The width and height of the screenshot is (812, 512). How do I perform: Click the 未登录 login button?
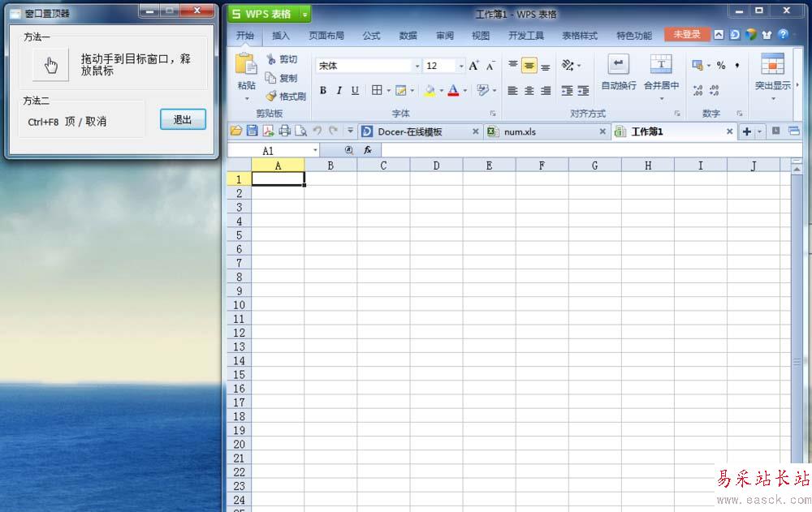pos(687,34)
